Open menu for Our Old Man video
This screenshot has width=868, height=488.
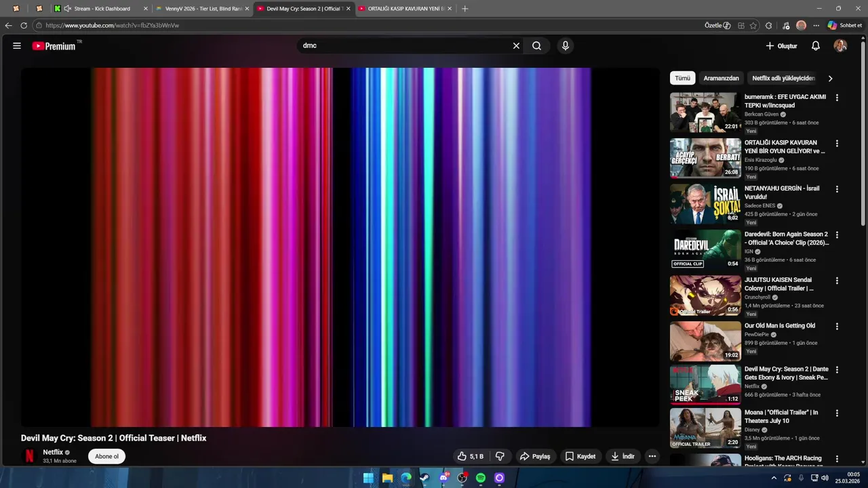point(837,327)
